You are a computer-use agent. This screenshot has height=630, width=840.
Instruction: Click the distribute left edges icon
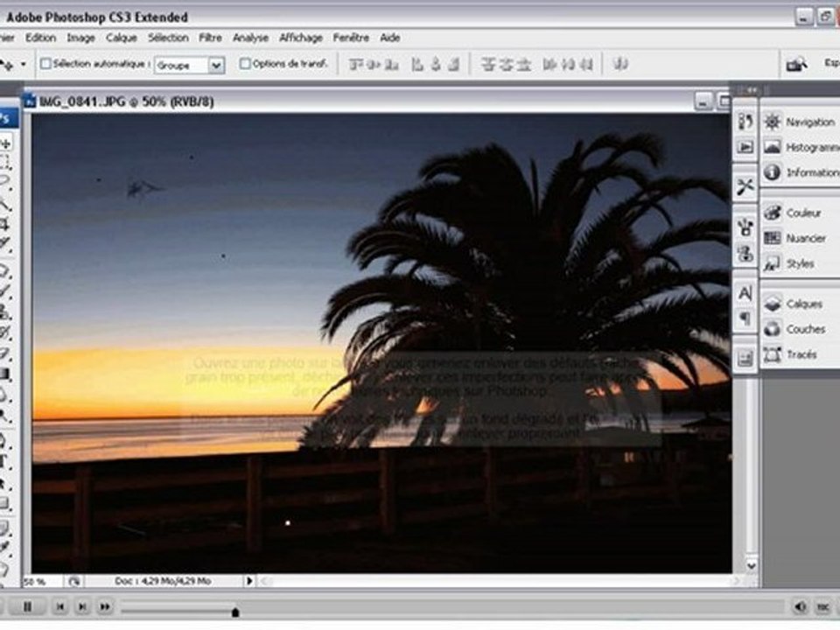point(549,65)
